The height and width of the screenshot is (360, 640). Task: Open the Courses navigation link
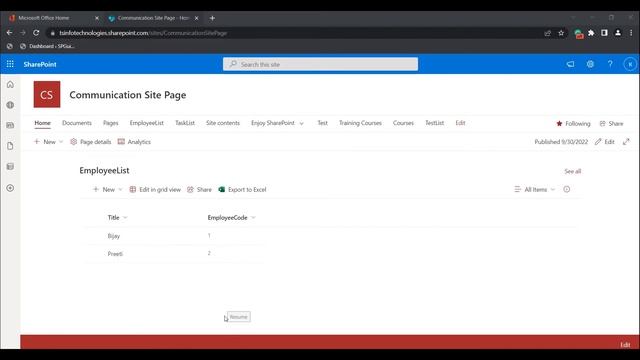tap(403, 123)
